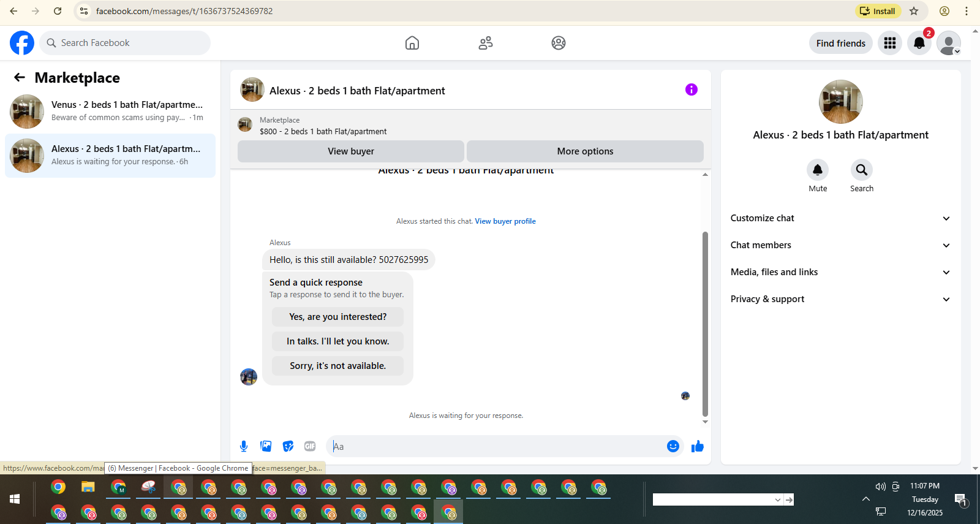Open Windows notification center icon
980x524 pixels.
coord(960,499)
